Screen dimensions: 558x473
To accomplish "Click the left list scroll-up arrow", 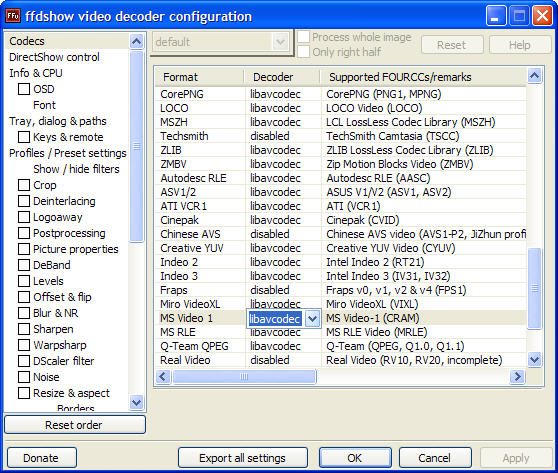I will [137, 42].
